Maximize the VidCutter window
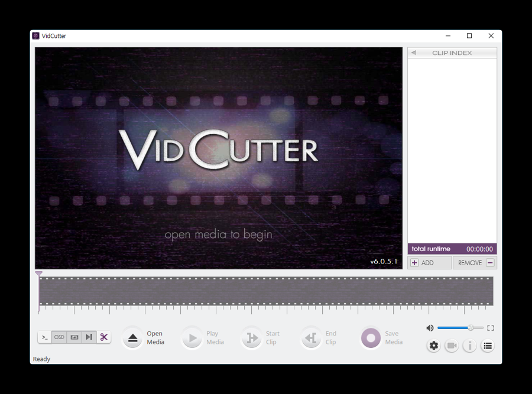The image size is (532, 394). (469, 35)
